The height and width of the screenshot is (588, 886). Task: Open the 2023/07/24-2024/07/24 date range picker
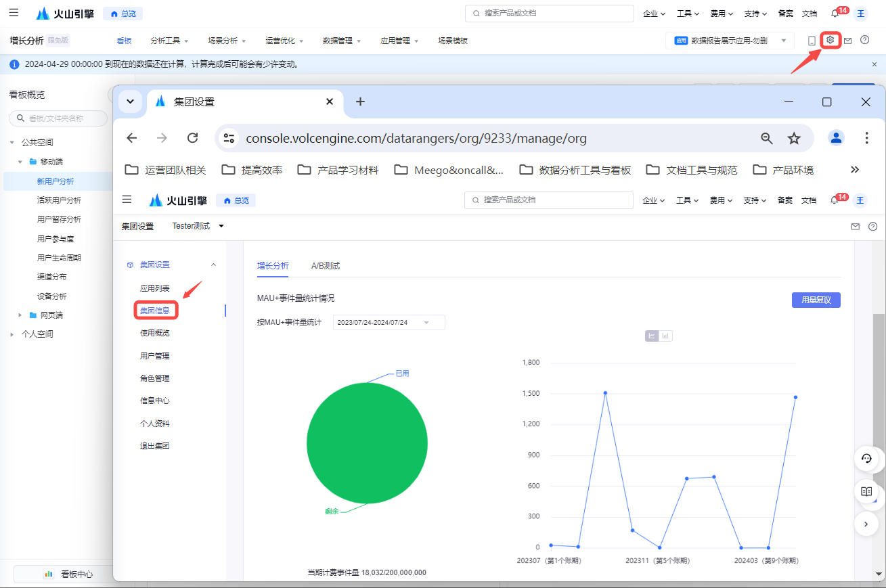tap(389, 322)
